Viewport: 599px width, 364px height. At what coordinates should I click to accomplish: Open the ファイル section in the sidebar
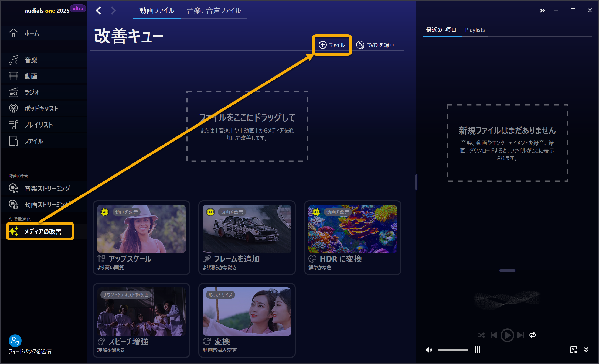(x=44, y=141)
